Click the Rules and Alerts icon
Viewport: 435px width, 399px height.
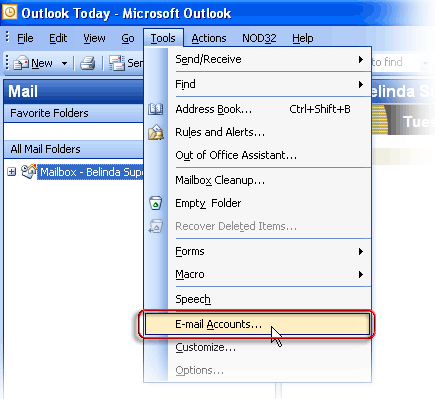click(156, 132)
